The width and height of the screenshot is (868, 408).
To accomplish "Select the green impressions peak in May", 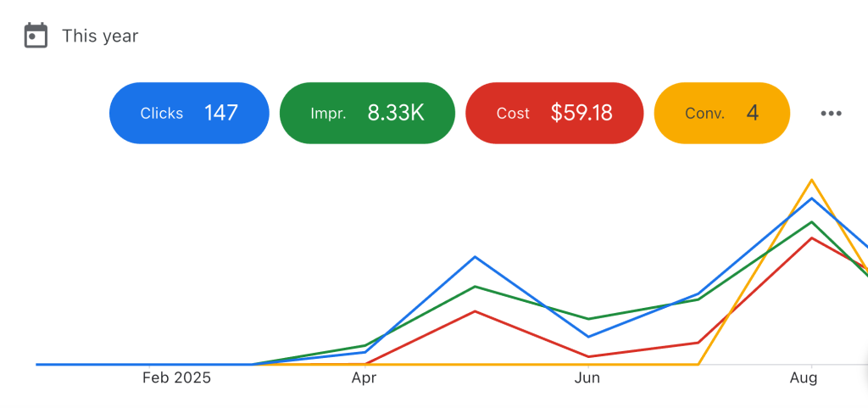I will 476,287.
